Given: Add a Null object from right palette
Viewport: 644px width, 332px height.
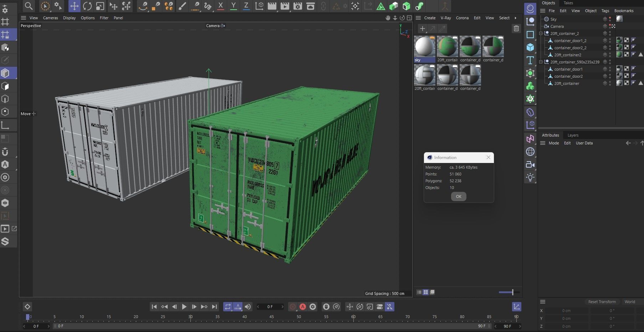Looking at the screenshot, I should pos(530,21).
